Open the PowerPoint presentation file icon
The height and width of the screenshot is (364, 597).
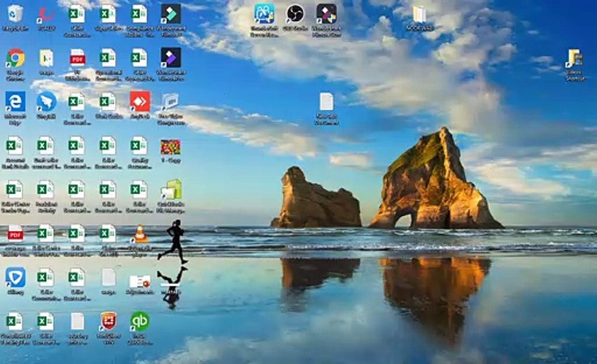tap(140, 281)
